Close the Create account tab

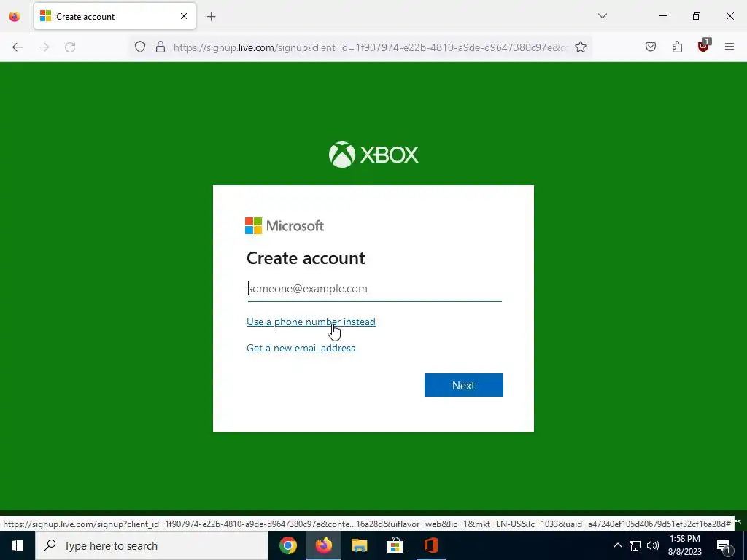coord(184,16)
